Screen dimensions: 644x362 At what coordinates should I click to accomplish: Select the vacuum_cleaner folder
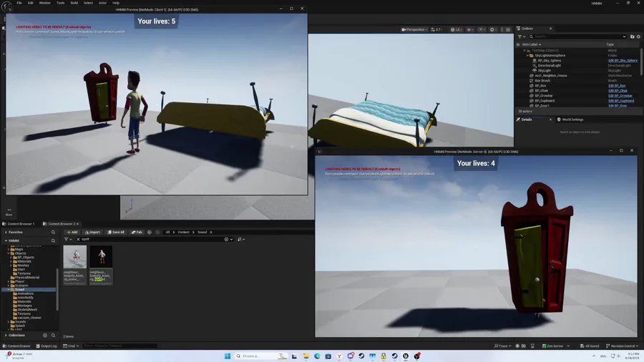29,318
